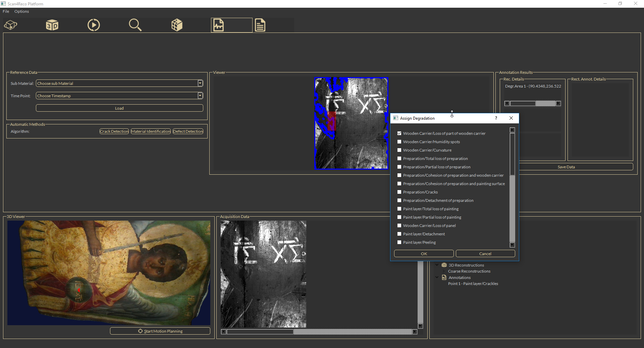Open the Sub Material dropdown

(119, 83)
